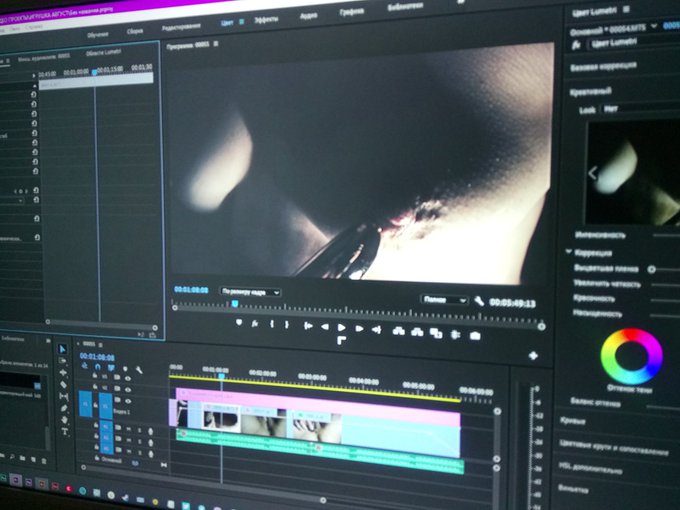Open the Look preset dropdown
The image size is (680, 510).
641,109
